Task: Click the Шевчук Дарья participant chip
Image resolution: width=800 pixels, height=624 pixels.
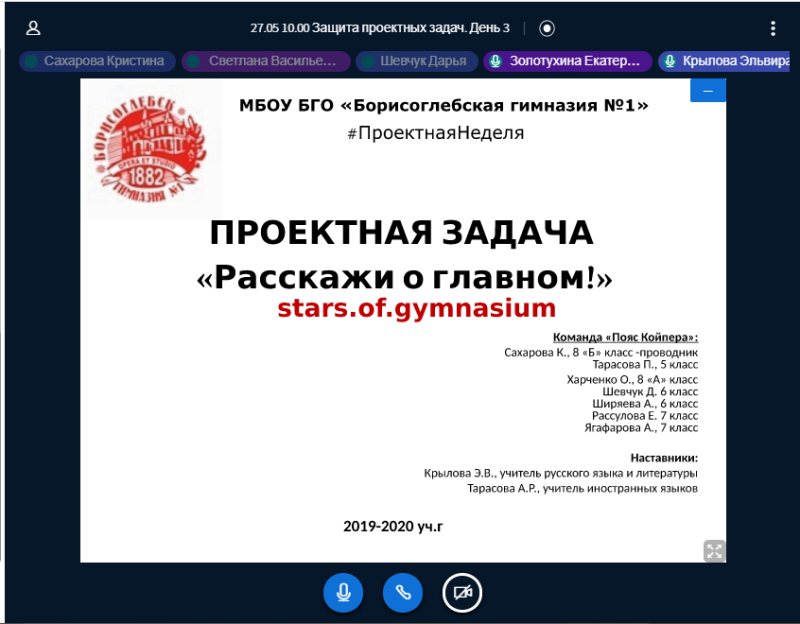Action: (415, 61)
